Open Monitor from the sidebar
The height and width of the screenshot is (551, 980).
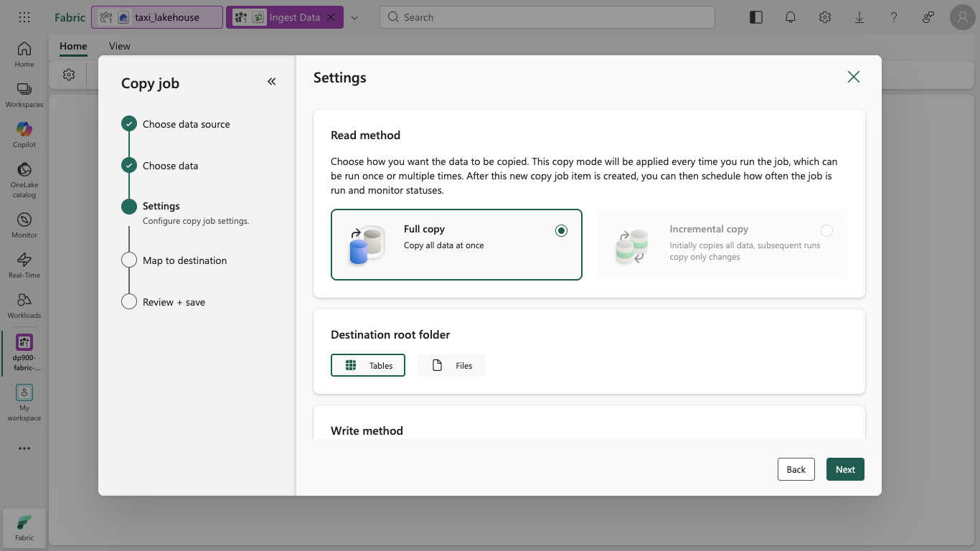[x=24, y=225]
